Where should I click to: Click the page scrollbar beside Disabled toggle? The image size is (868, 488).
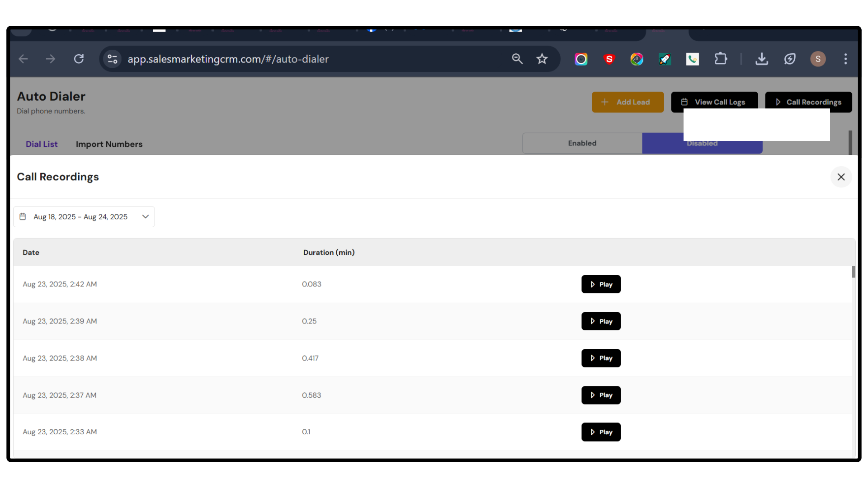(x=850, y=142)
